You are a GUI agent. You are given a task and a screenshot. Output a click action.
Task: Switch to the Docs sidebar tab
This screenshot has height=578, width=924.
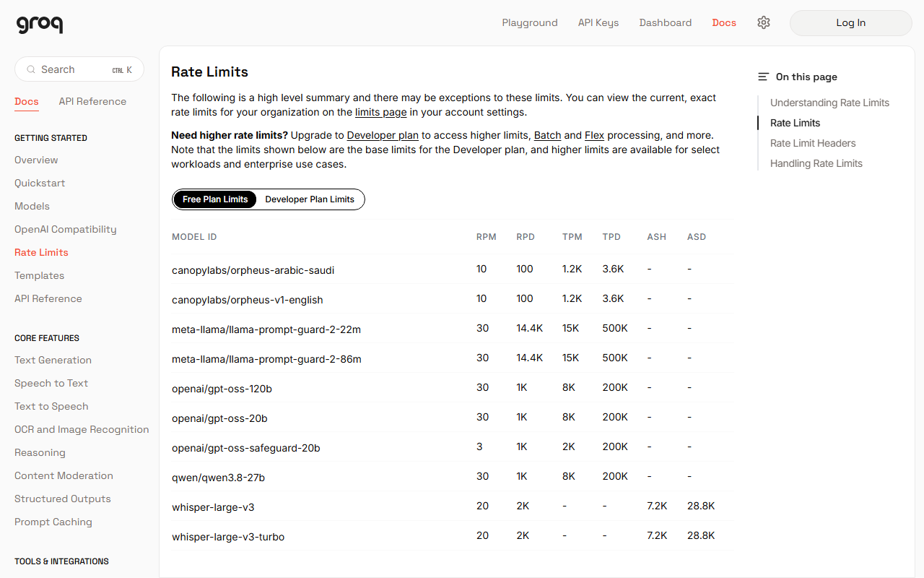27,101
